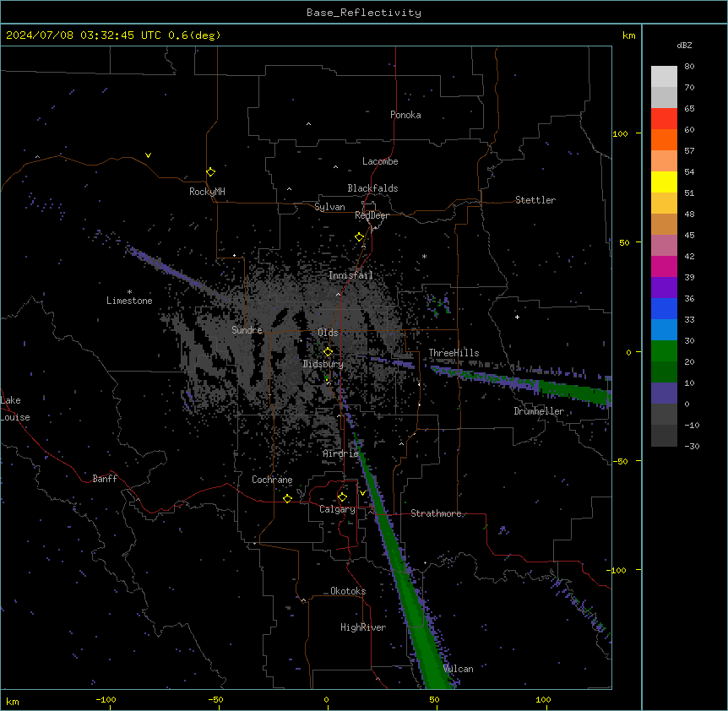Select the green 30 dBZ legend swatch
This screenshot has height=711, width=728.
(x=664, y=351)
